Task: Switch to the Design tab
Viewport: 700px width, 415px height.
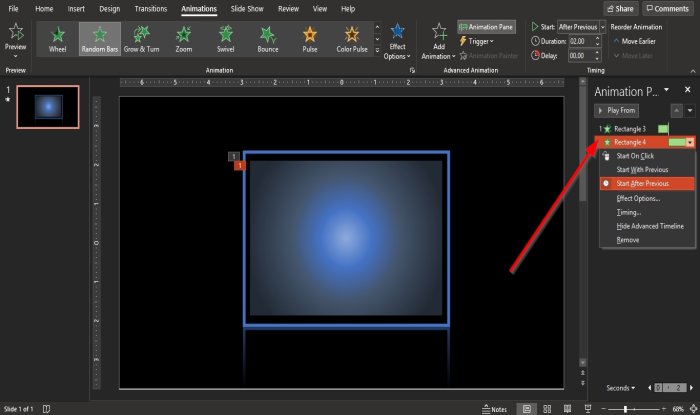Action: pos(109,8)
